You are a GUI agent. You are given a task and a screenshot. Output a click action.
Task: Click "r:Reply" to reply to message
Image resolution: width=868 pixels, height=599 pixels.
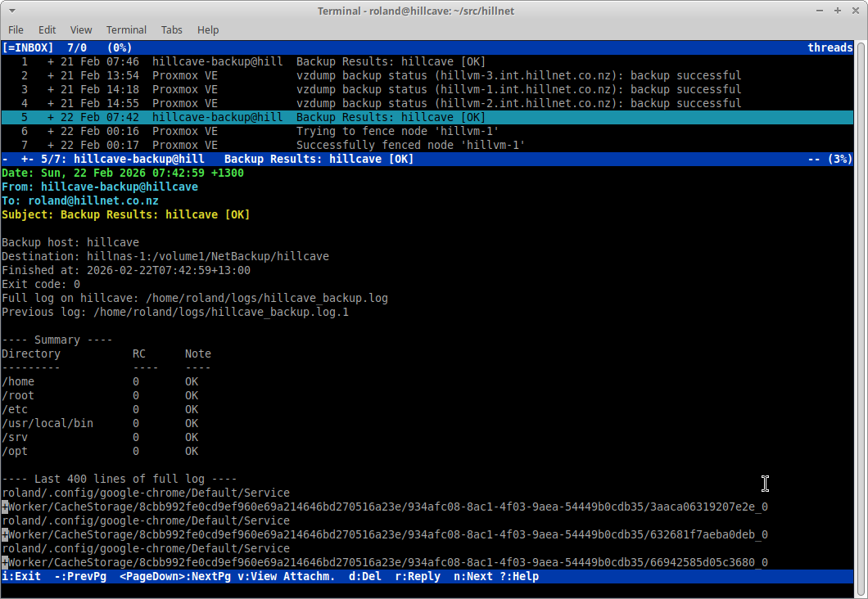(x=418, y=576)
